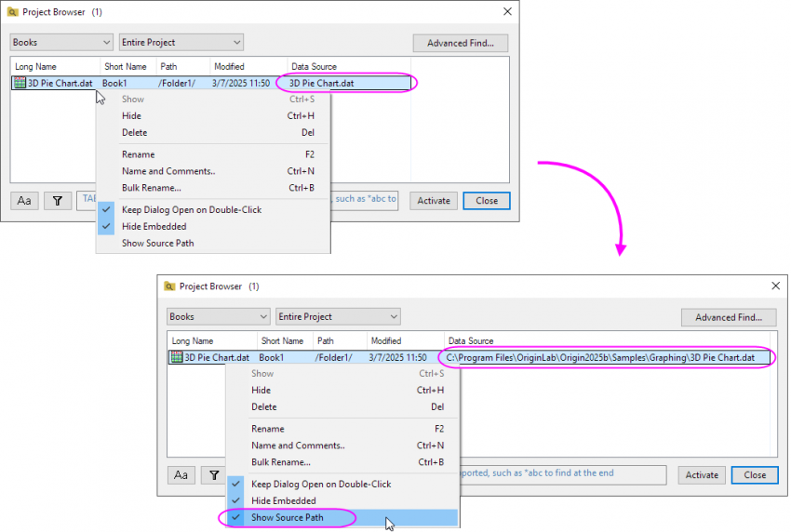
Task: Expand the Entire Project dropdown in the upper dialog
Action: [x=181, y=43]
